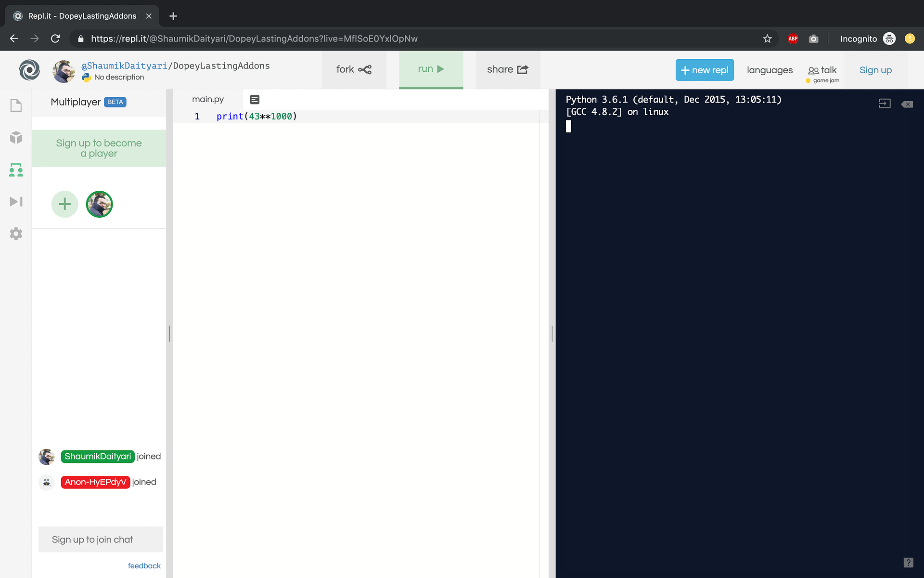Image resolution: width=924 pixels, height=578 pixels.
Task: Reload the page
Action: (x=55, y=39)
